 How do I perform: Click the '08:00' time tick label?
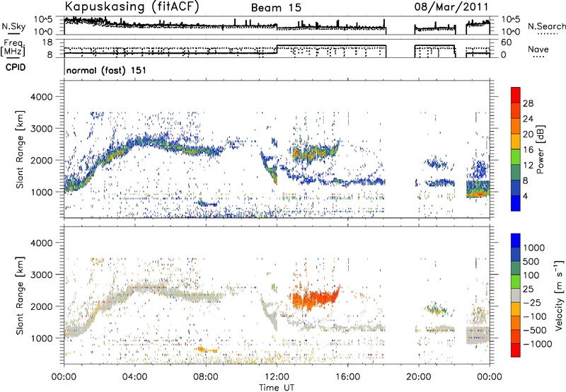(206, 377)
